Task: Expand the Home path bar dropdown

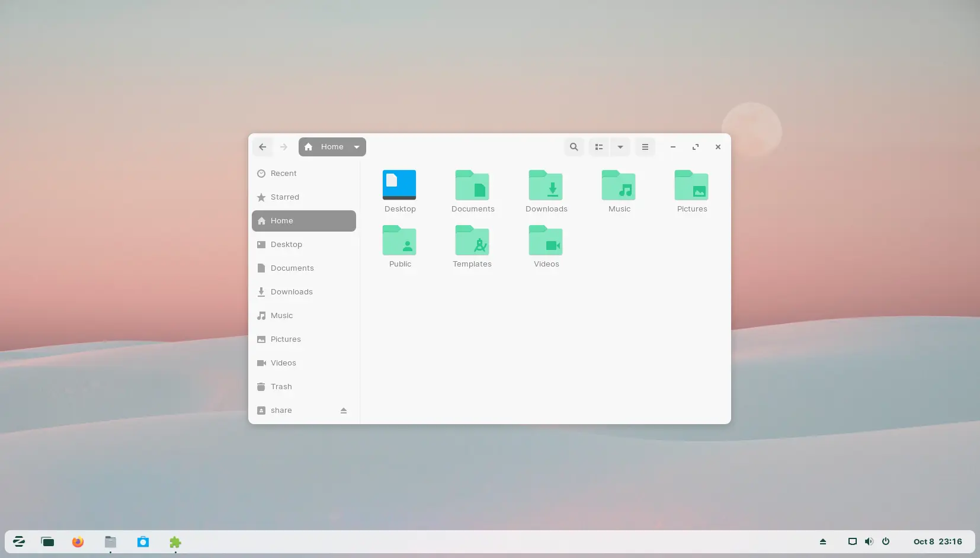Action: pyautogui.click(x=357, y=147)
